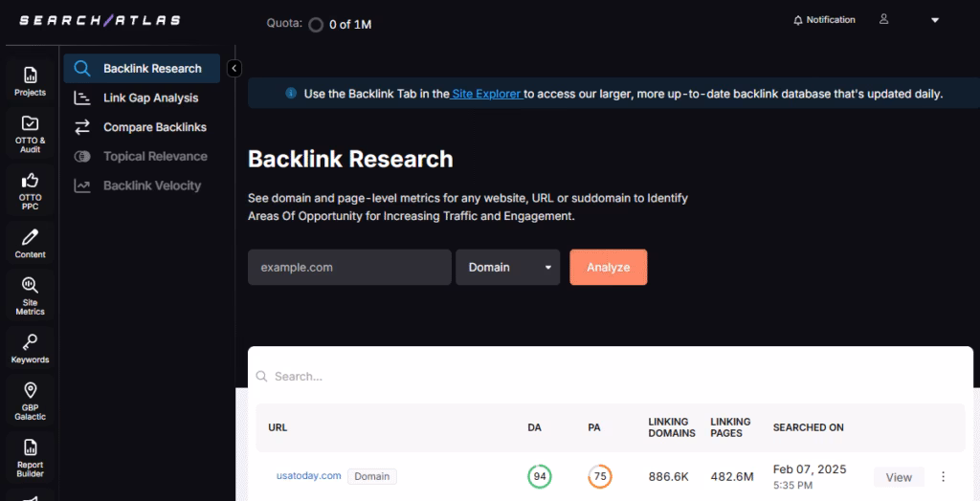Open OTTO & Audit sidebar icon
Image resolution: width=980 pixels, height=501 pixels.
(30, 134)
